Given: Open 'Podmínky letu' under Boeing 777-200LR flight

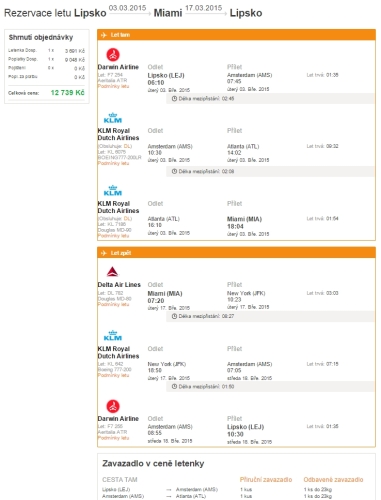Looking at the screenshot, I should pos(113,163).
